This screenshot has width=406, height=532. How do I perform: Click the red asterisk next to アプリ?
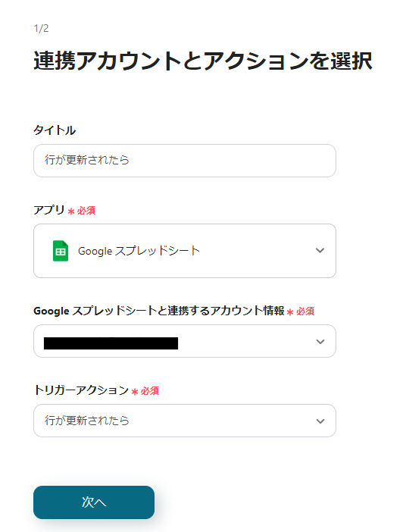[71, 211]
